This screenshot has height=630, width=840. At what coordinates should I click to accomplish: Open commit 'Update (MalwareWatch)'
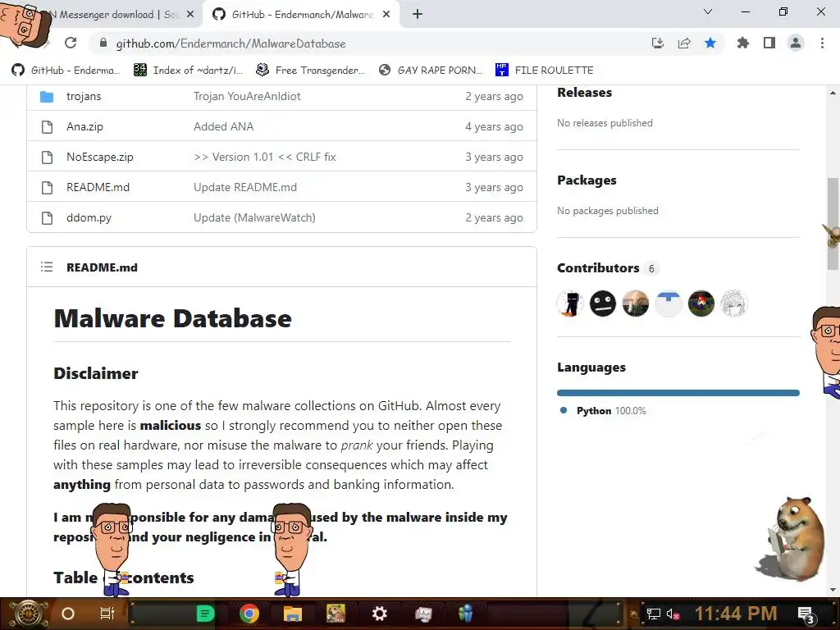pos(254,218)
